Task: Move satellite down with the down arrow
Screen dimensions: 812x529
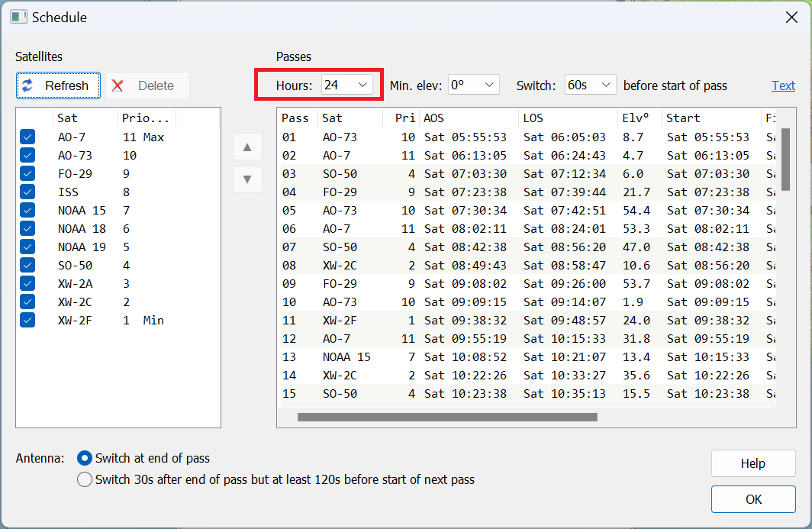Action: pyautogui.click(x=247, y=179)
